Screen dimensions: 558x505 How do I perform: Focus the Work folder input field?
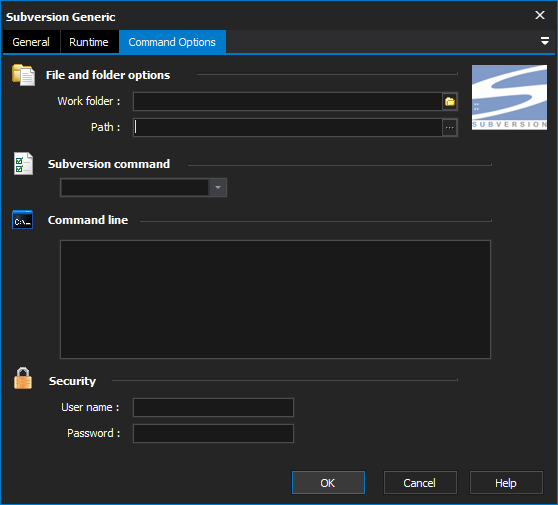tap(288, 101)
